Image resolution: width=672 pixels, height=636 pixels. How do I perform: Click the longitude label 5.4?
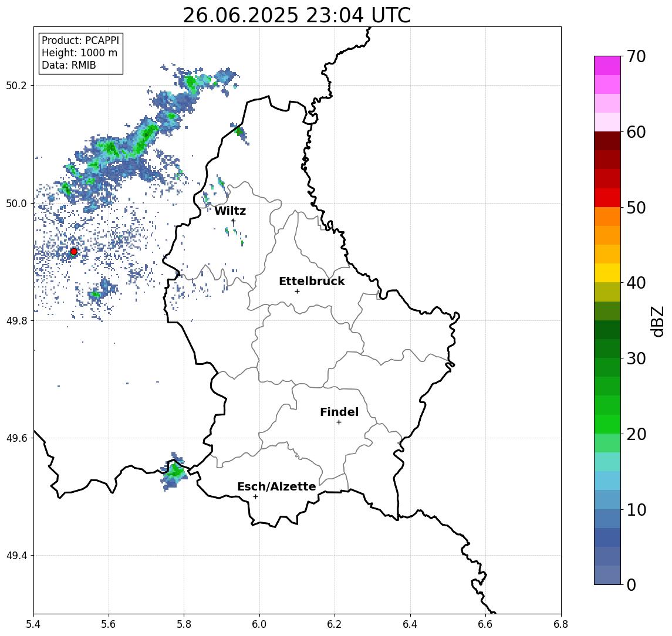click(x=33, y=624)
